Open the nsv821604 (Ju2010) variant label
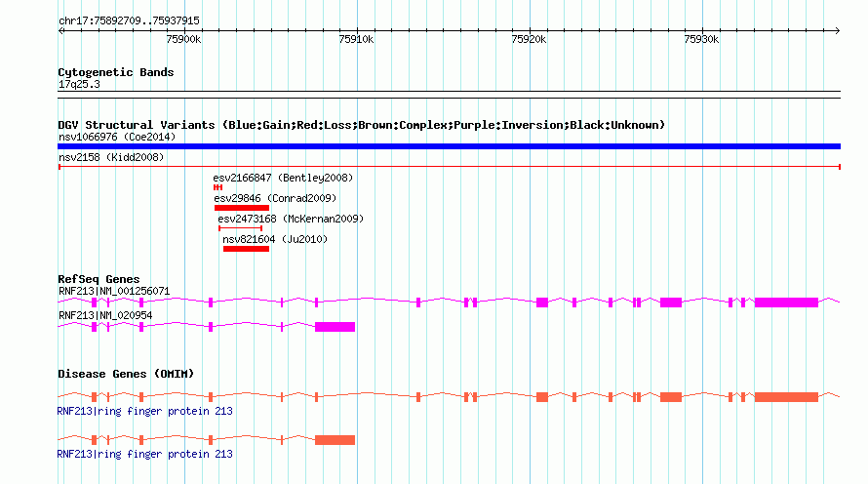Image resolution: width=868 pixels, height=484 pixels. click(x=275, y=239)
